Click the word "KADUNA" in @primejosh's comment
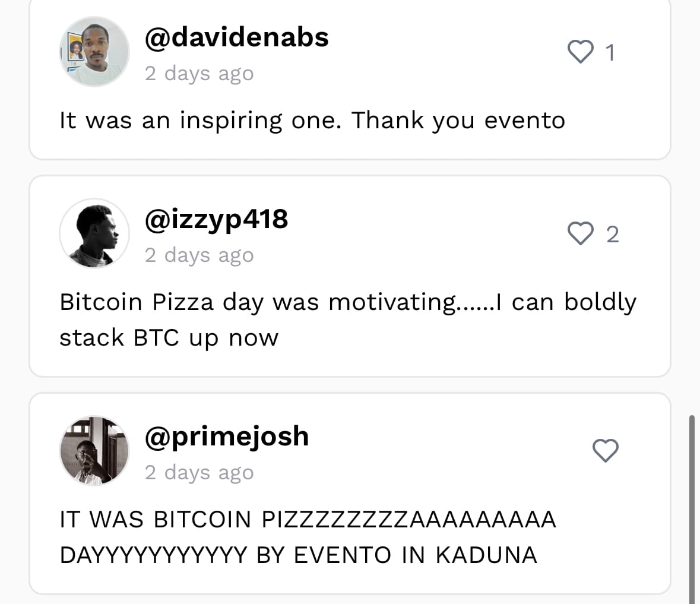The height and width of the screenshot is (604, 700). tap(486, 555)
